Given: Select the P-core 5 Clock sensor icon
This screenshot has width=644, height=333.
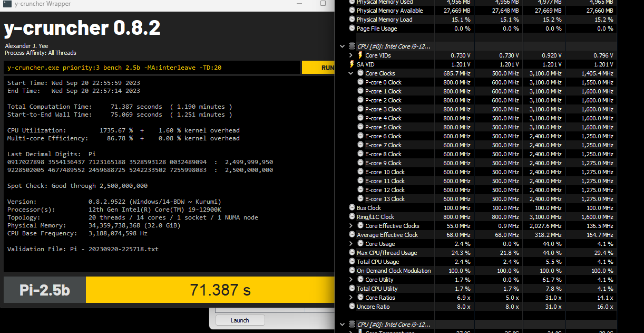Looking at the screenshot, I should (x=360, y=127).
